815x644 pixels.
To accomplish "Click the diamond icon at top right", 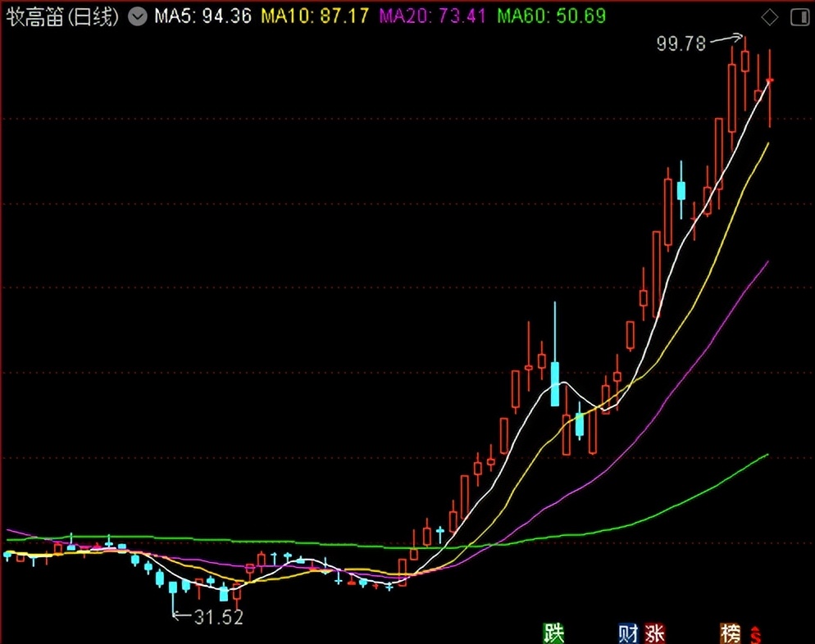I will point(769,17).
